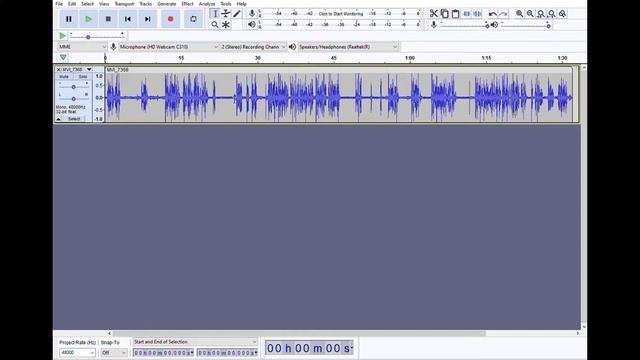Open the Tracks menu
Image resolution: width=640 pixels, height=360 pixels.
(x=146, y=4)
